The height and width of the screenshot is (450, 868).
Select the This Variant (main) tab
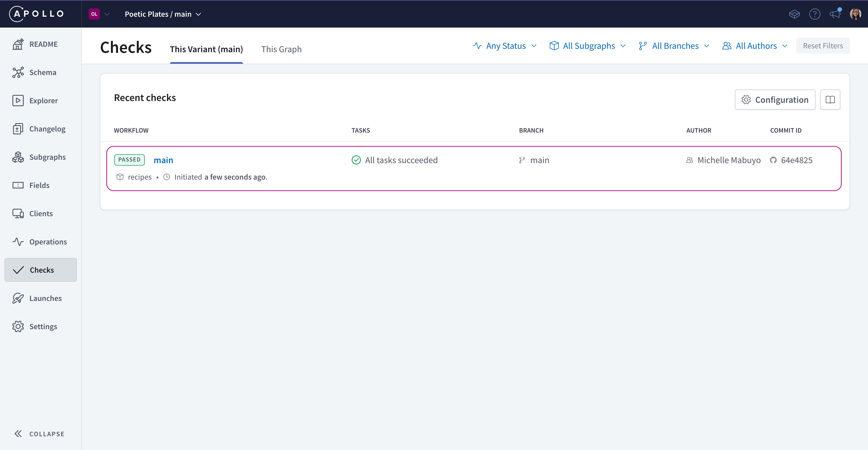(x=206, y=49)
